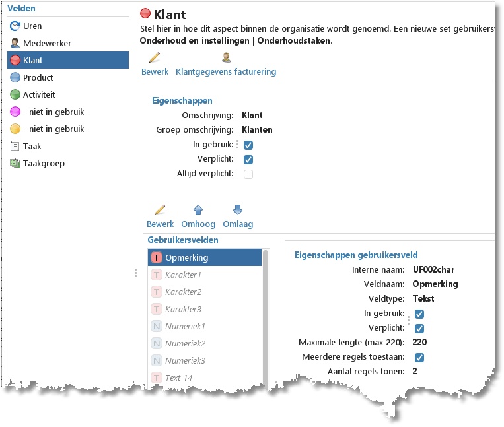Screen dimensions: 504x427
Task: Toggle Klant 'Verplicht' checkbox under Eigenschappen
Action: pyautogui.click(x=248, y=160)
